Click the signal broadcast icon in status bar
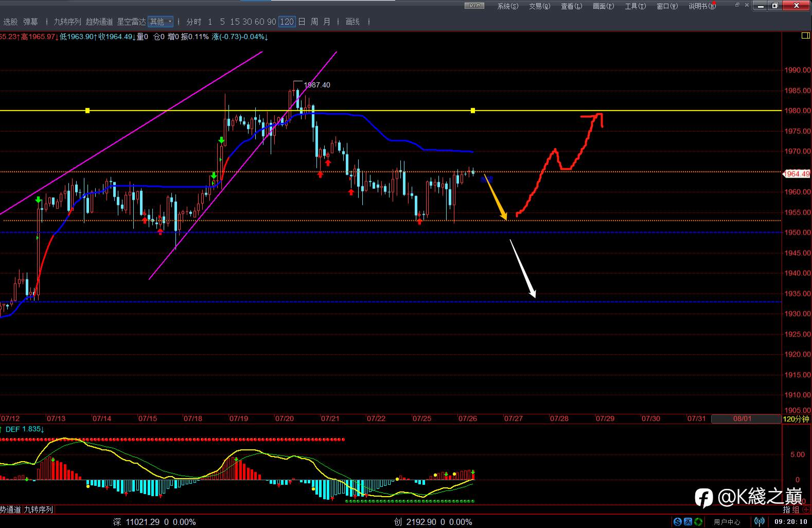The width and height of the screenshot is (812, 528). point(759,522)
